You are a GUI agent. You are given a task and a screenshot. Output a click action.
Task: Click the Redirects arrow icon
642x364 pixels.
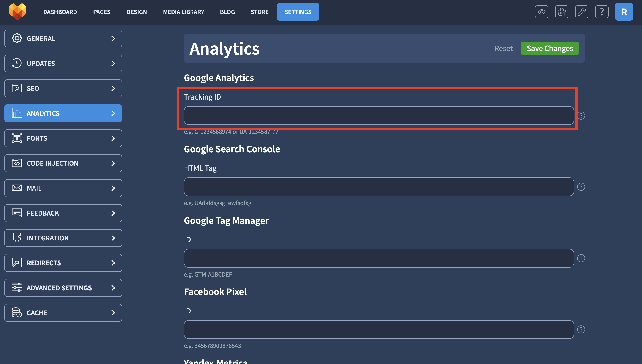point(17,263)
